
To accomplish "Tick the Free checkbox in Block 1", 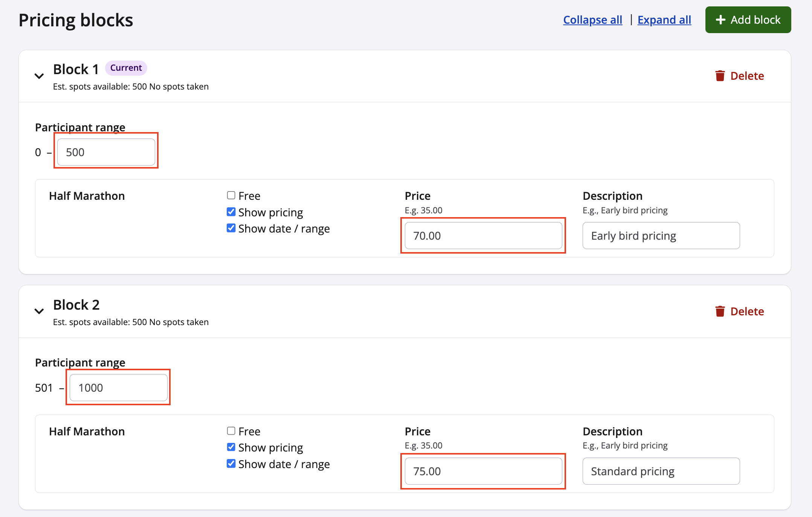I will pos(231,195).
